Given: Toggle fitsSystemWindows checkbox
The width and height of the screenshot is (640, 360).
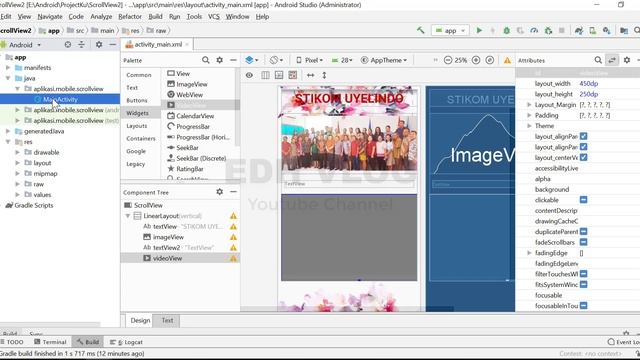Looking at the screenshot, I should point(583,284).
